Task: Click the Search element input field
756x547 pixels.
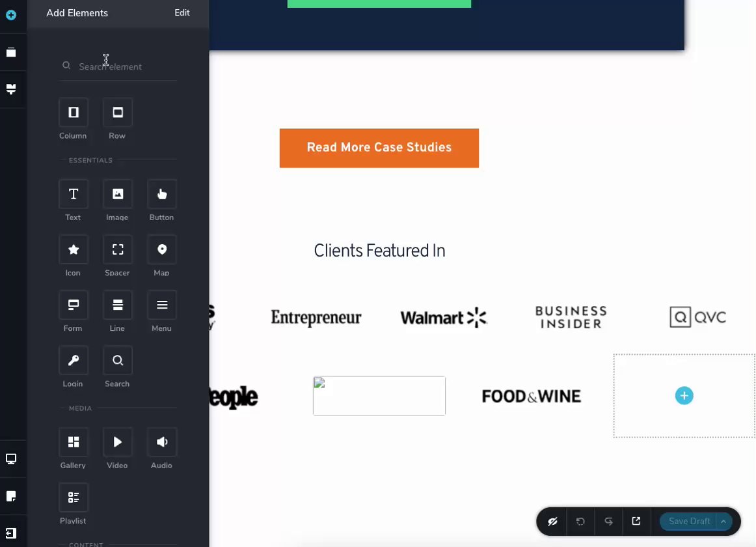Action: point(118,66)
